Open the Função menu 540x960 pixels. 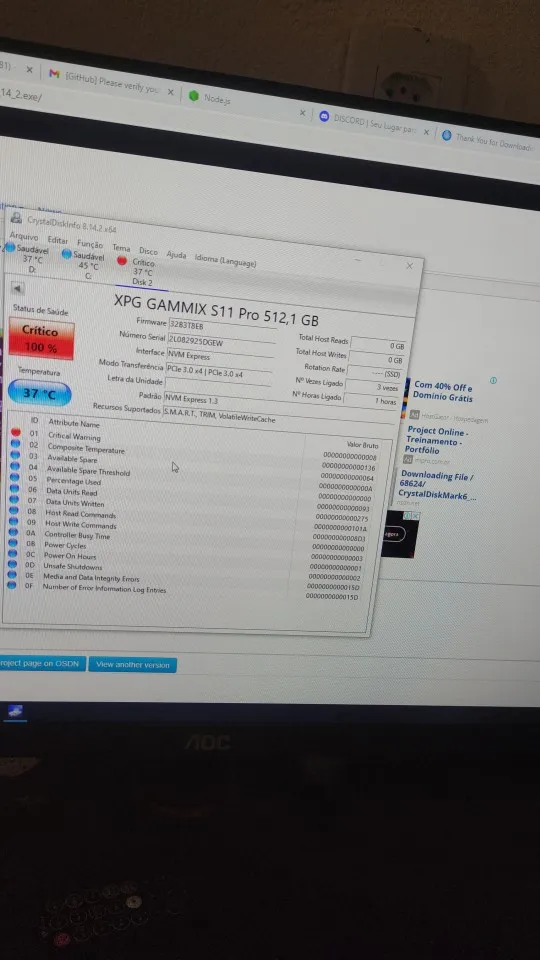point(90,244)
